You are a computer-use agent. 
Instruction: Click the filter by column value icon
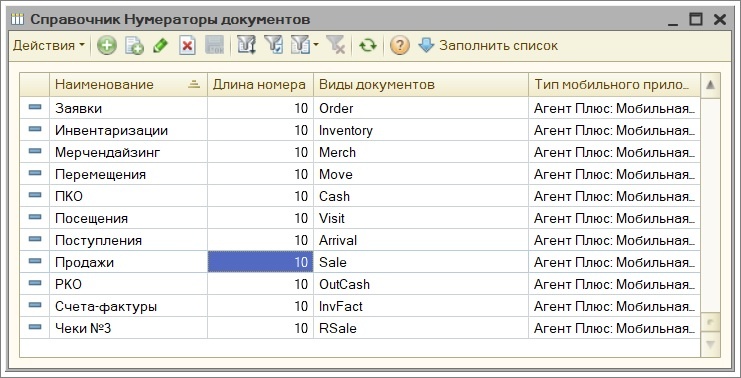tap(246, 46)
